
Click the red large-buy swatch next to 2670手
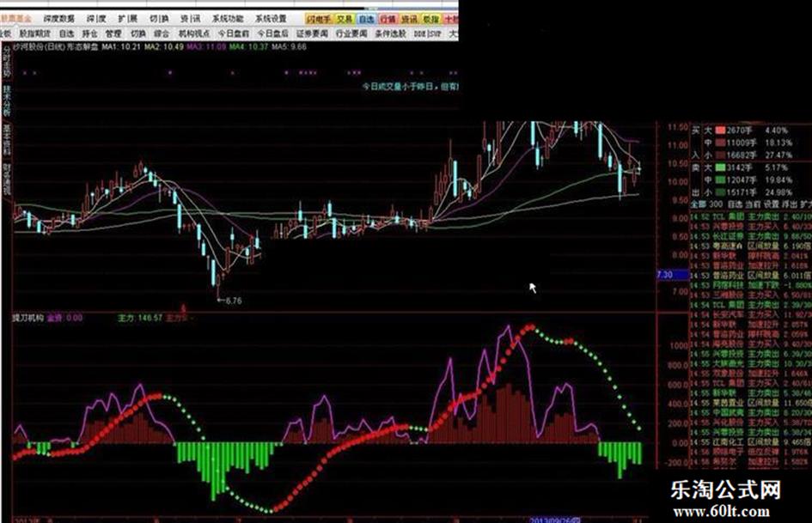tap(720, 130)
